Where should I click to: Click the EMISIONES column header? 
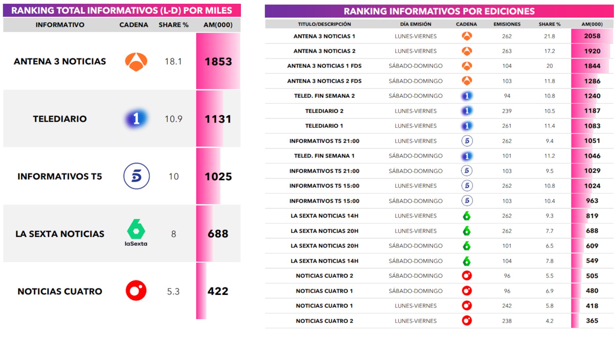[x=507, y=24]
